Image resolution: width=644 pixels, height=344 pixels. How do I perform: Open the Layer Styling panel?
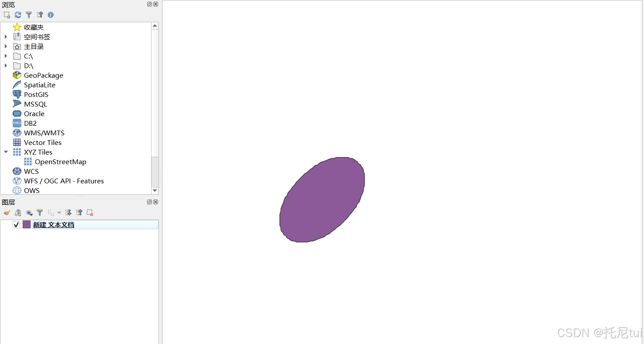click(7, 213)
